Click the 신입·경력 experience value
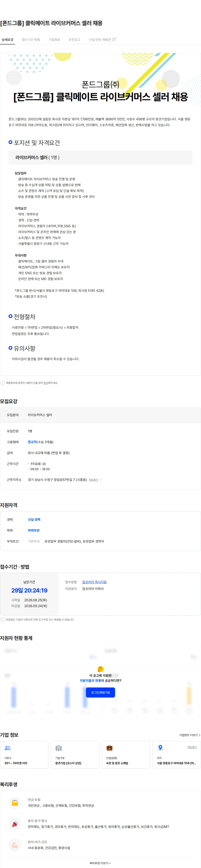 (34, 519)
